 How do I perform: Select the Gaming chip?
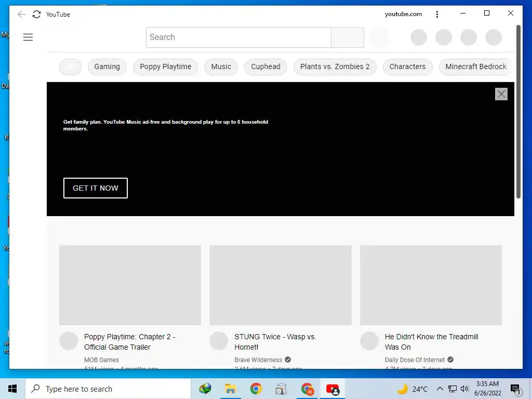(x=107, y=66)
